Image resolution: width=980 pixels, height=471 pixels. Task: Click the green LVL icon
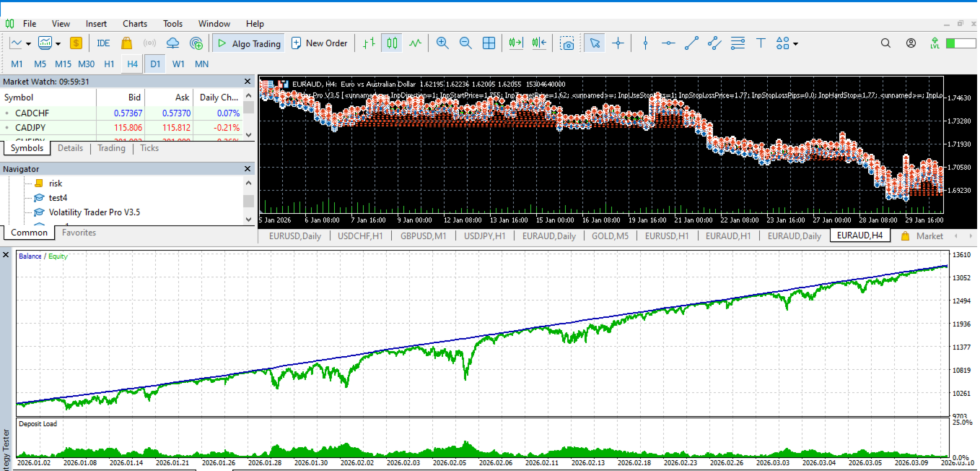pyautogui.click(x=935, y=43)
